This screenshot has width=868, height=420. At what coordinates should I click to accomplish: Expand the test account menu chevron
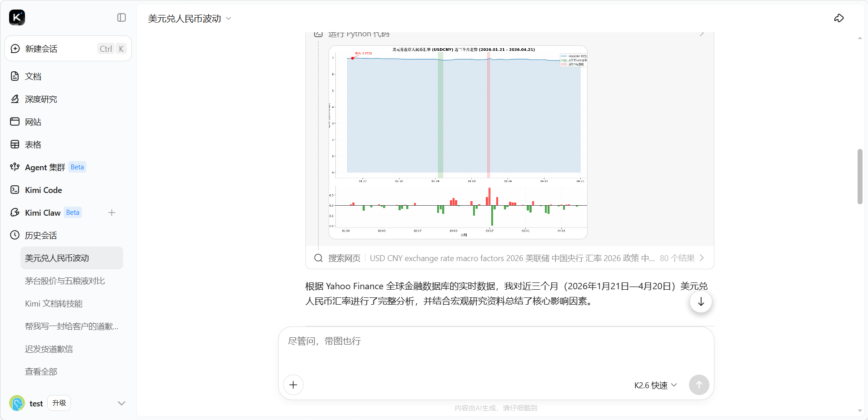[x=121, y=403]
